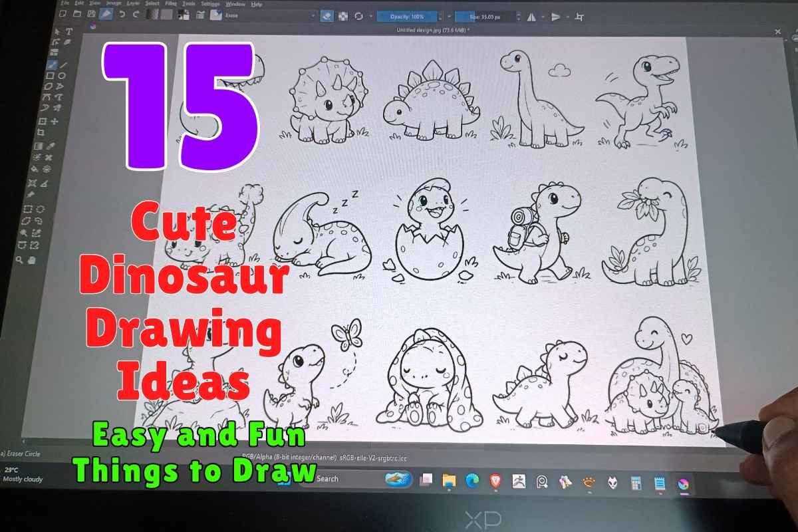Open the File menu
This screenshot has width=798, height=532.
point(65,3)
